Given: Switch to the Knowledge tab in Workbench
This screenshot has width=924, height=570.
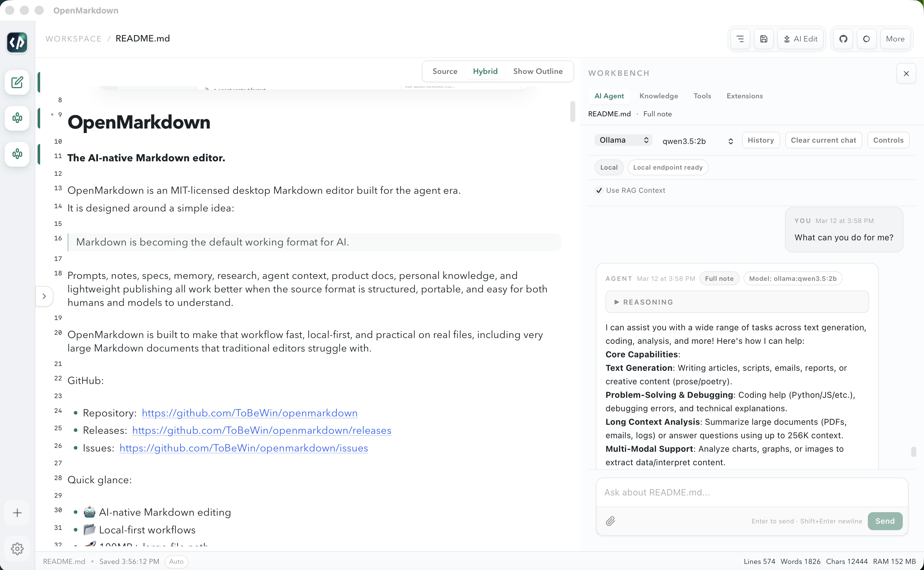Looking at the screenshot, I should pyautogui.click(x=658, y=96).
